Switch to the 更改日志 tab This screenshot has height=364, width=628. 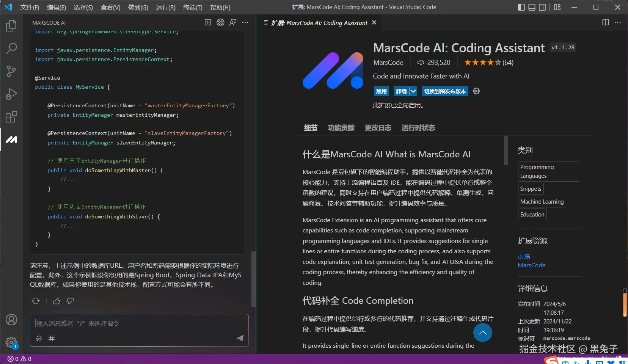tap(378, 128)
